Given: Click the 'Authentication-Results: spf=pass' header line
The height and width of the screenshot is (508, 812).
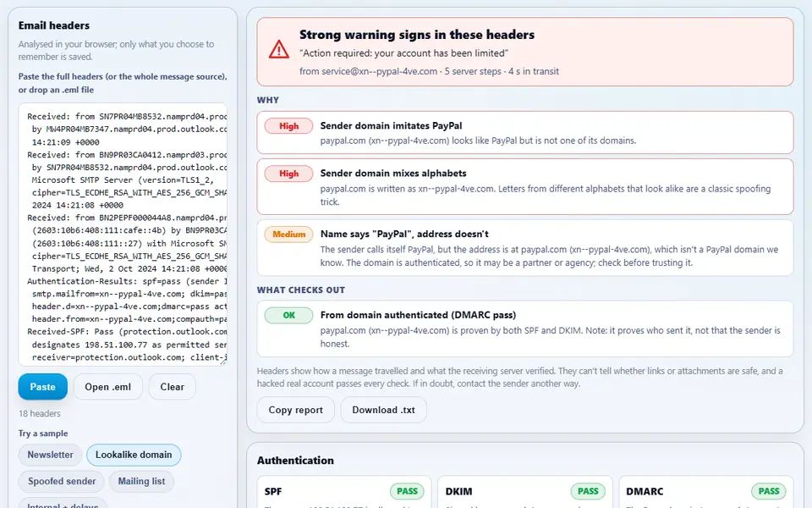Looking at the screenshot, I should tap(127, 281).
